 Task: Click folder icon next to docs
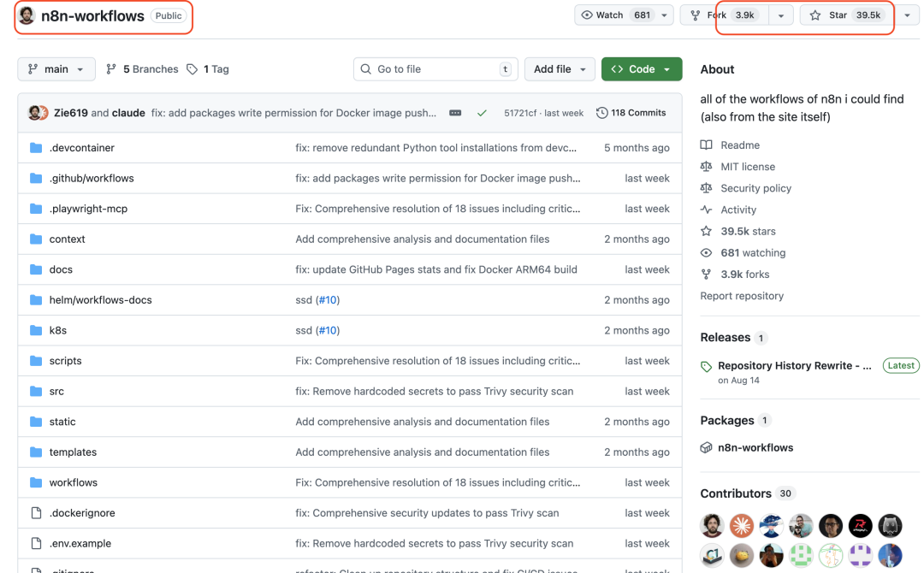click(x=36, y=269)
